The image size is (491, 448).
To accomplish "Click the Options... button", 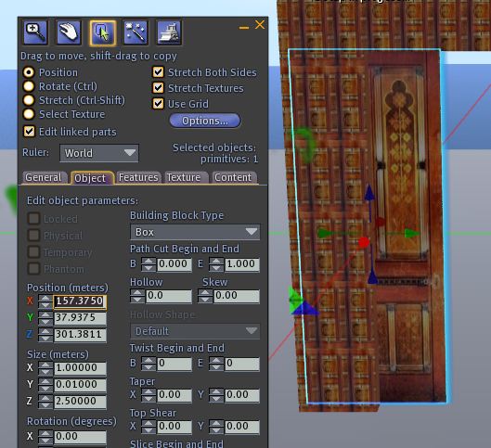I will 205,121.
